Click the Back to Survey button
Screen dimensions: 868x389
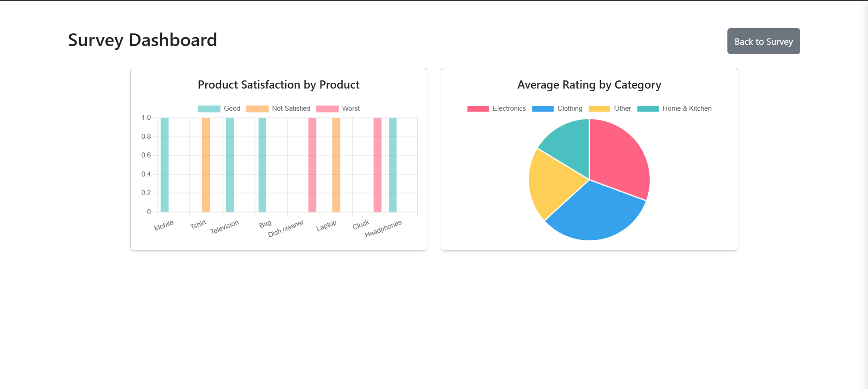point(764,41)
